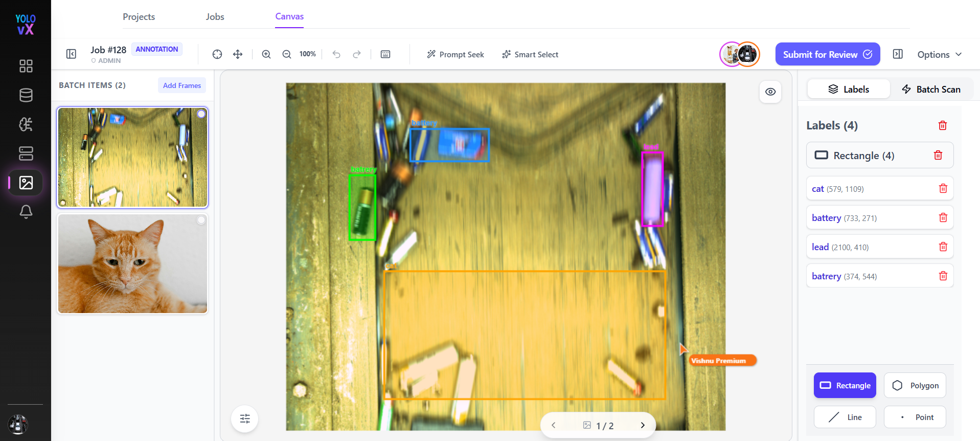980x441 pixels.
Task: Go to the previous frame
Action: (x=554, y=425)
